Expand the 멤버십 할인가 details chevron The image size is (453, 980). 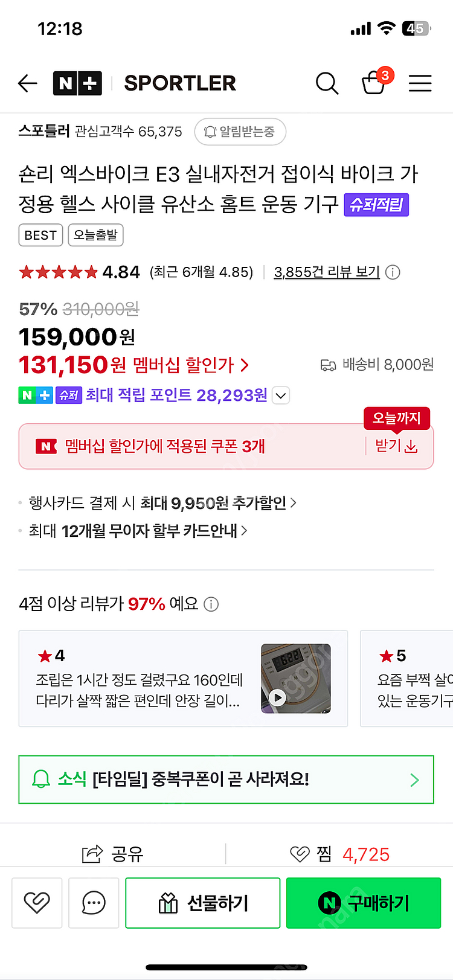point(245,365)
